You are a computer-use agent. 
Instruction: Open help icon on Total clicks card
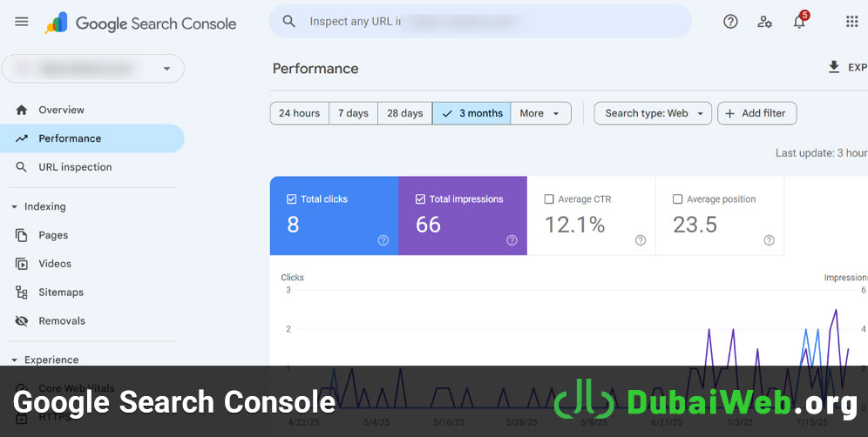coord(383,240)
